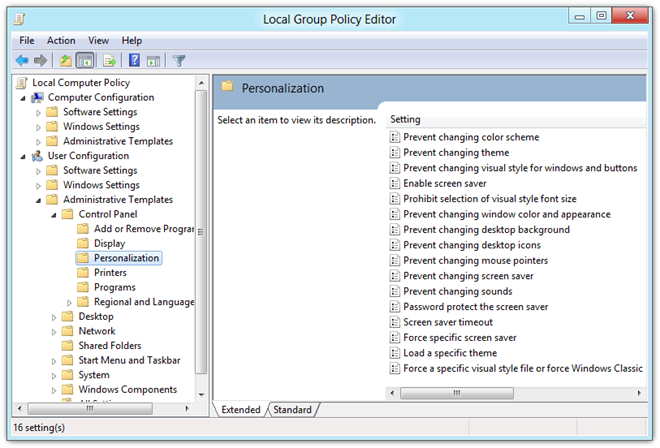Click the Back arrow toolbar icon

(x=22, y=61)
